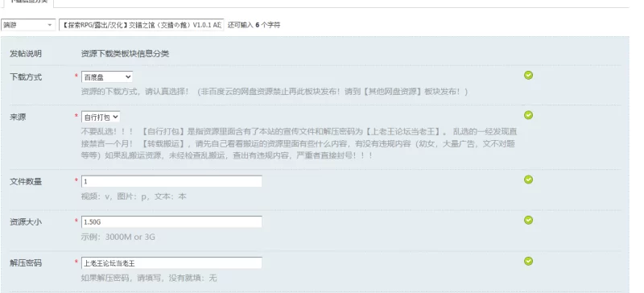The image size is (644, 293).
Task: Click green check icon beside 下载方式
Action: point(529,75)
